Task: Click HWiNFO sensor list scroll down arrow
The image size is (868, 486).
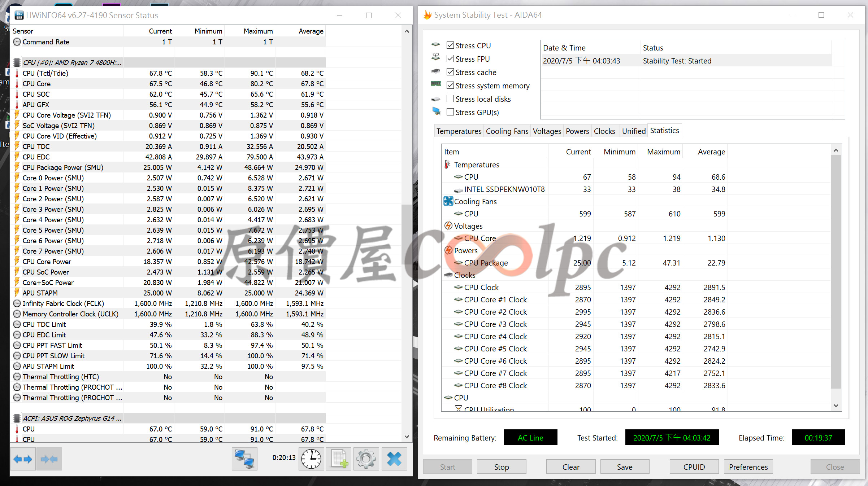Action: pos(407,437)
